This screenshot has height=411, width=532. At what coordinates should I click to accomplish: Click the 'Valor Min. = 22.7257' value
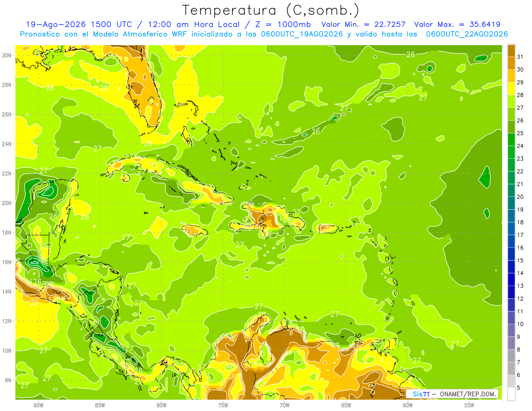point(364,24)
